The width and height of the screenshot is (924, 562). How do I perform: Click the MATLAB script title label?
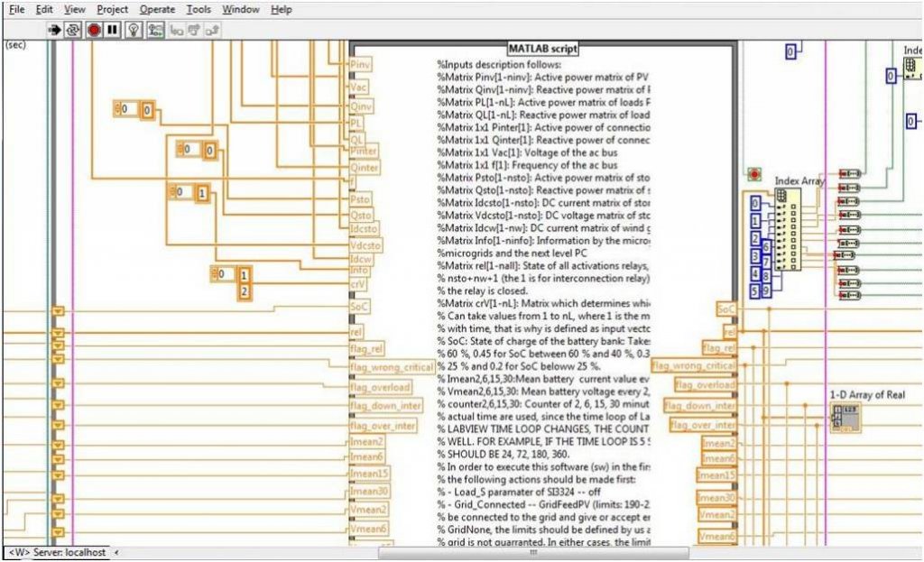[x=543, y=49]
